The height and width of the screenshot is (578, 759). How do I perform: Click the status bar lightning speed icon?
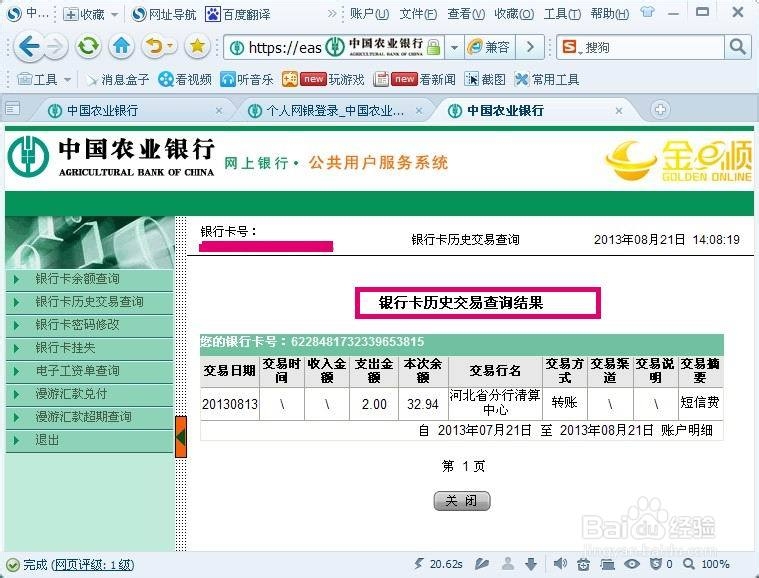pyautogui.click(x=419, y=563)
